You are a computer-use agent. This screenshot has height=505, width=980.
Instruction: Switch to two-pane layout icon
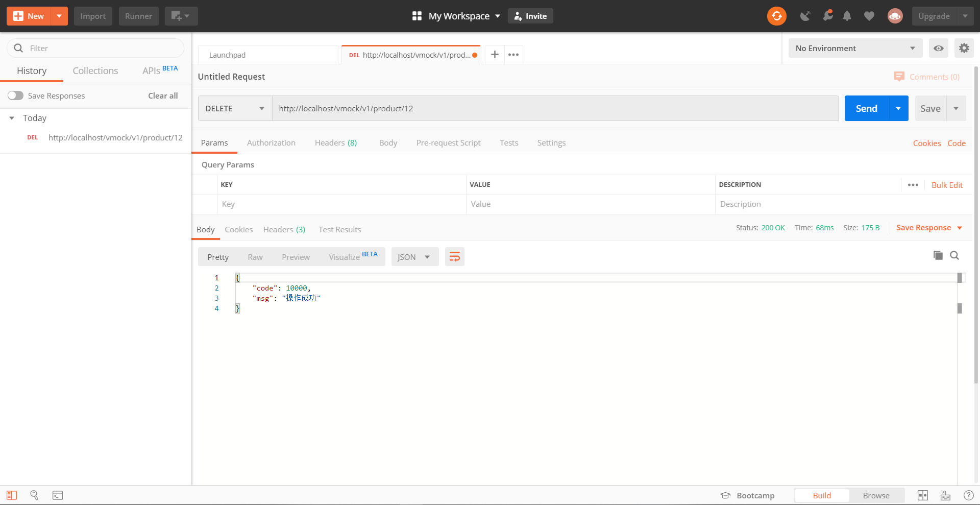click(x=923, y=495)
